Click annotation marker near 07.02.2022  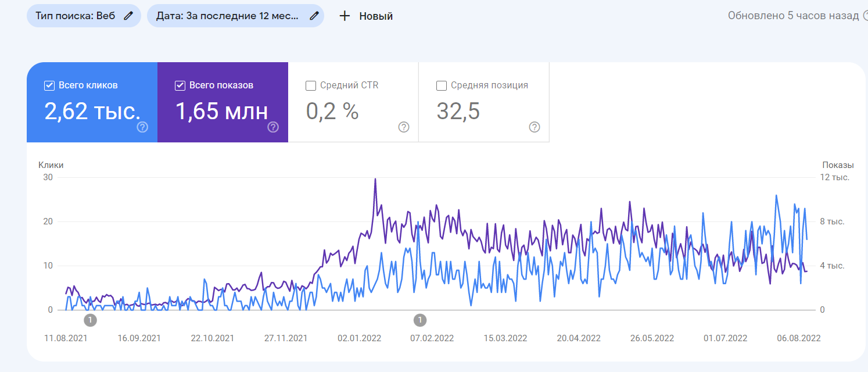tap(421, 320)
